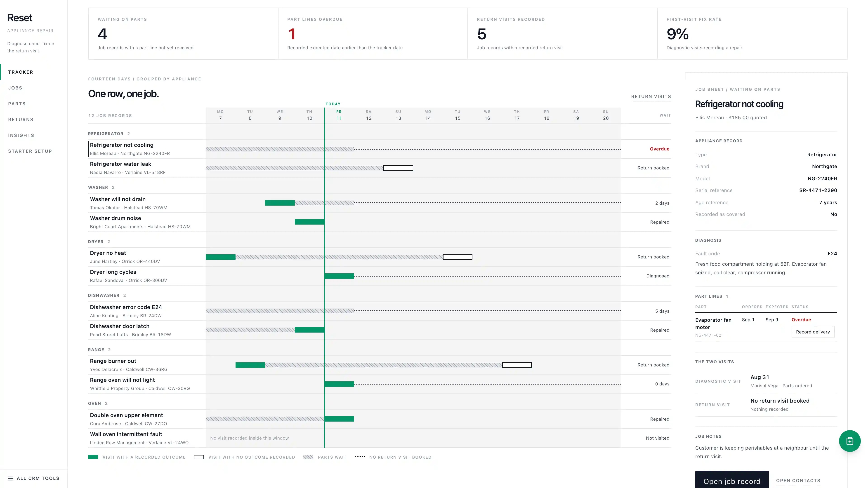Switch to the Return Visits view
The image size is (868, 488).
coord(651,97)
